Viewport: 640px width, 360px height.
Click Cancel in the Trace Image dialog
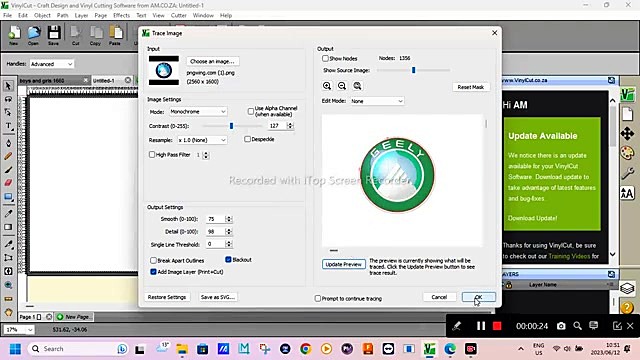439,297
